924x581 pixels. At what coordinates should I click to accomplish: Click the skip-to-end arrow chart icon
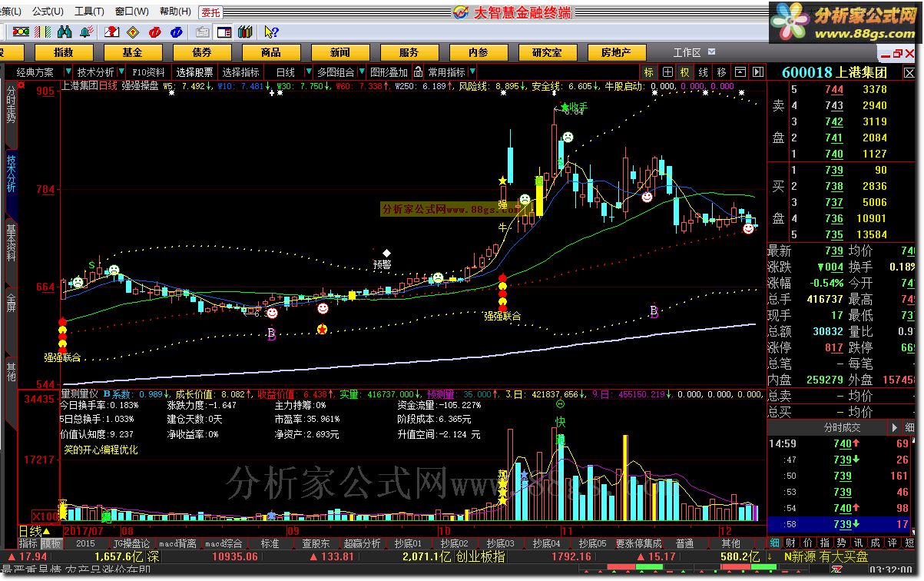pyautogui.click(x=758, y=72)
